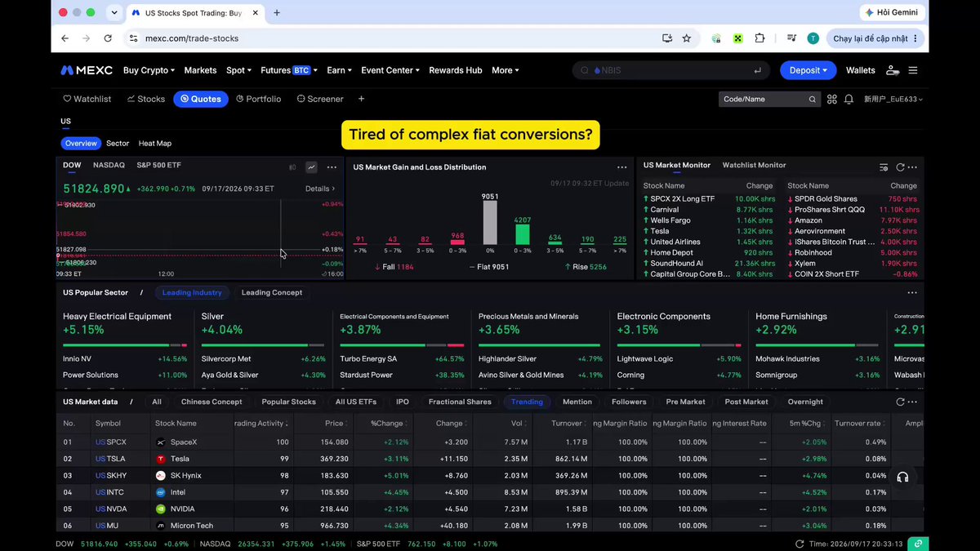The width and height of the screenshot is (980, 551).
Task: Switch to the Screener tab
Action: (x=320, y=99)
